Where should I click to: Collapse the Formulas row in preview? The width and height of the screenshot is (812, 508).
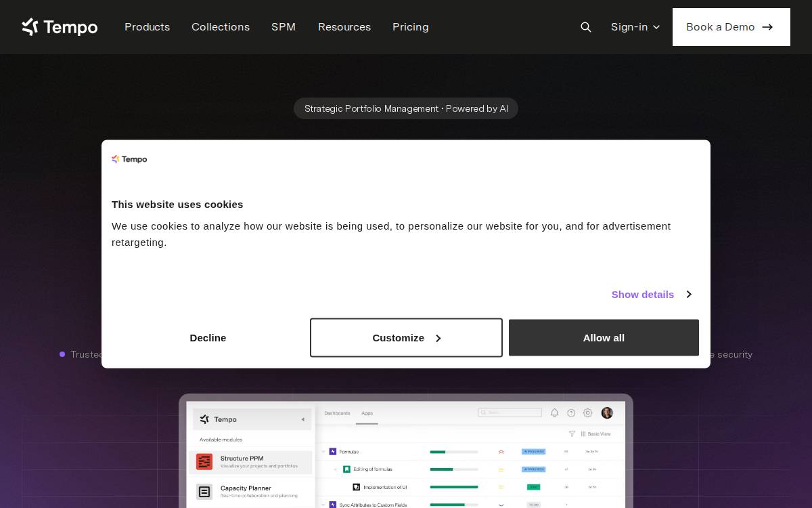coord(323,451)
